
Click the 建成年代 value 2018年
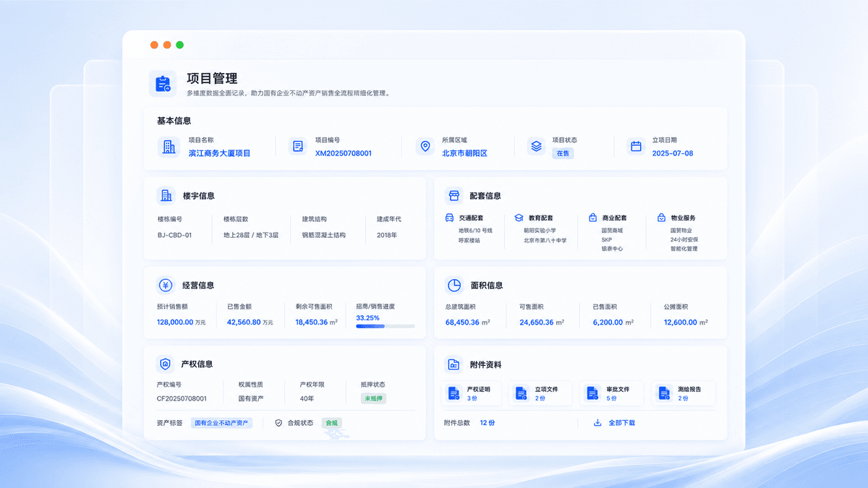point(387,235)
